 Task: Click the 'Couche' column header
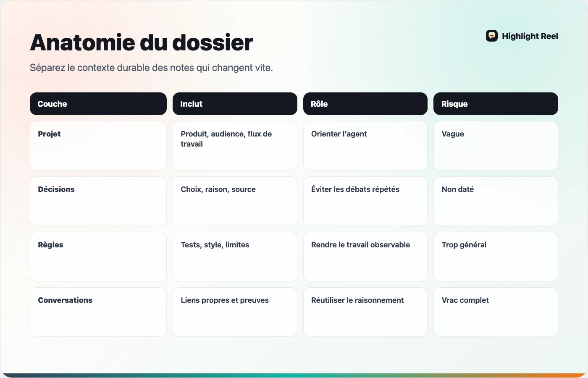(98, 104)
